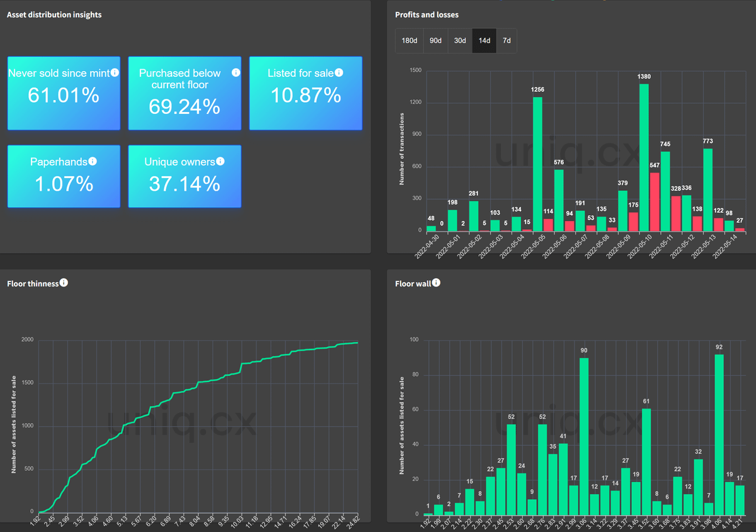
Task: Select the 90d time range
Action: coord(435,41)
